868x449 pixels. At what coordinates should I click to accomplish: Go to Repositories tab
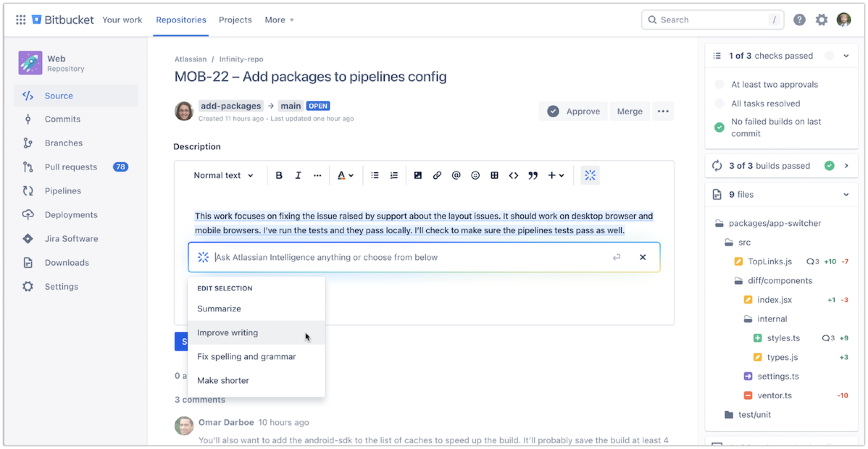(x=181, y=20)
